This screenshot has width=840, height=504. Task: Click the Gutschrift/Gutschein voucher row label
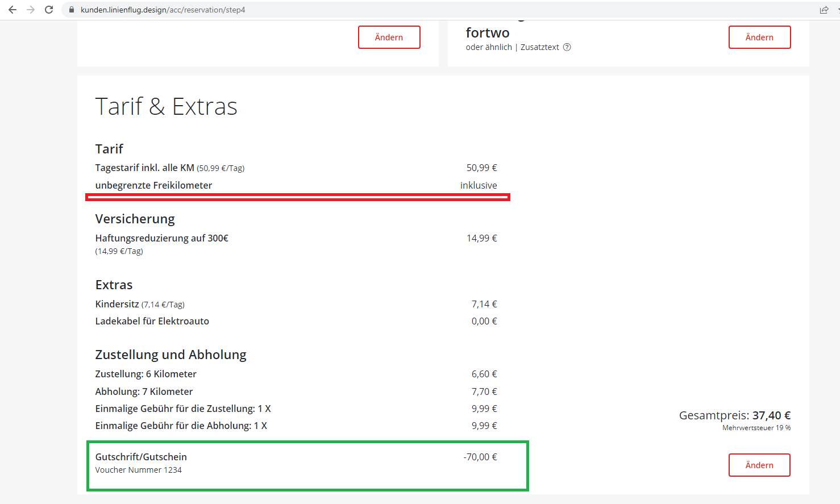(141, 457)
